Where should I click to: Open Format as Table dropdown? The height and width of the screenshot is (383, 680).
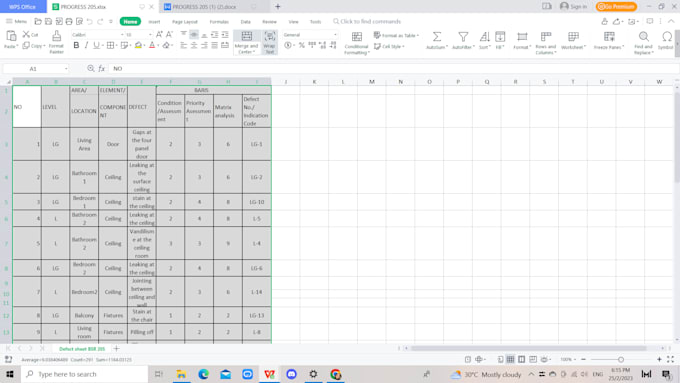[396, 35]
